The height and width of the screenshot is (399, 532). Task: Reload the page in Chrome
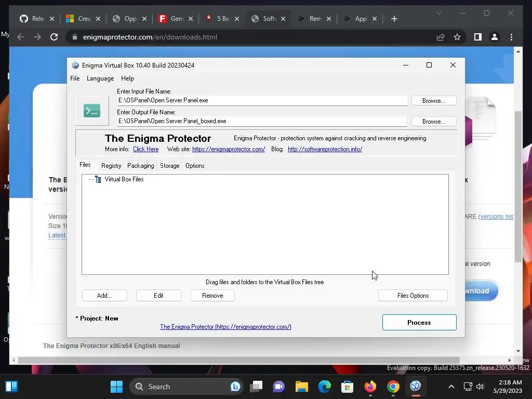coord(54,37)
